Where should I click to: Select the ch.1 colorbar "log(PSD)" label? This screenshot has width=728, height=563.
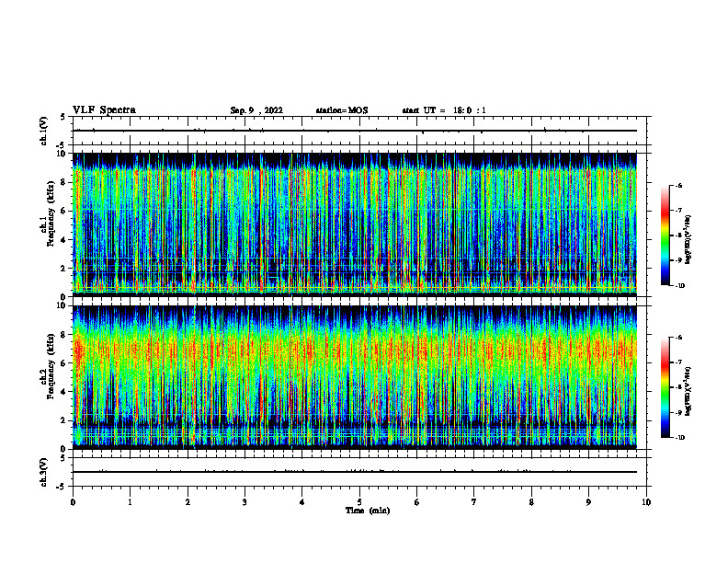[688, 240]
